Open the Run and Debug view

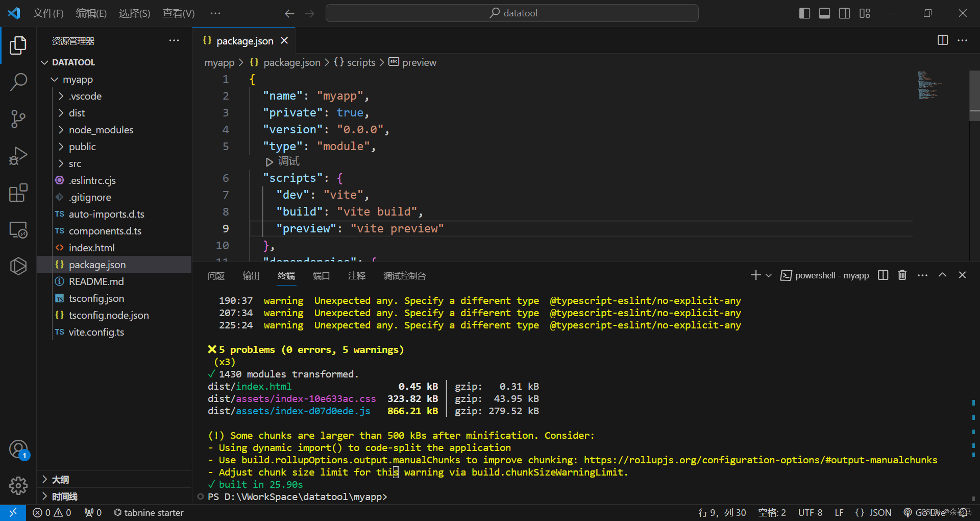click(x=18, y=156)
